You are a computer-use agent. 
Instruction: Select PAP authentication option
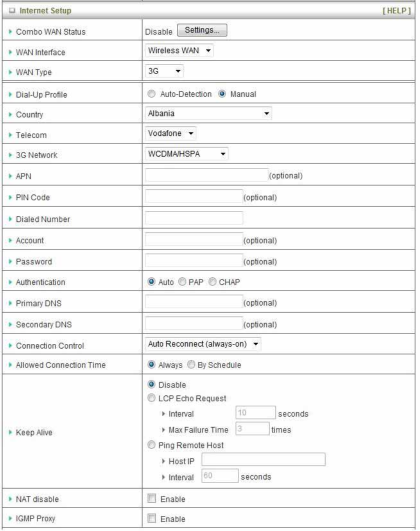click(182, 282)
